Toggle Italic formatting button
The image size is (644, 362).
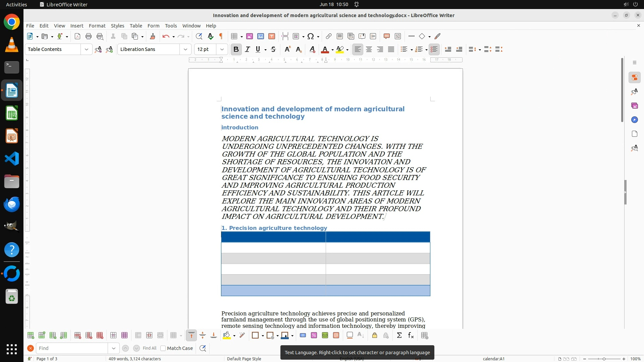tap(247, 49)
